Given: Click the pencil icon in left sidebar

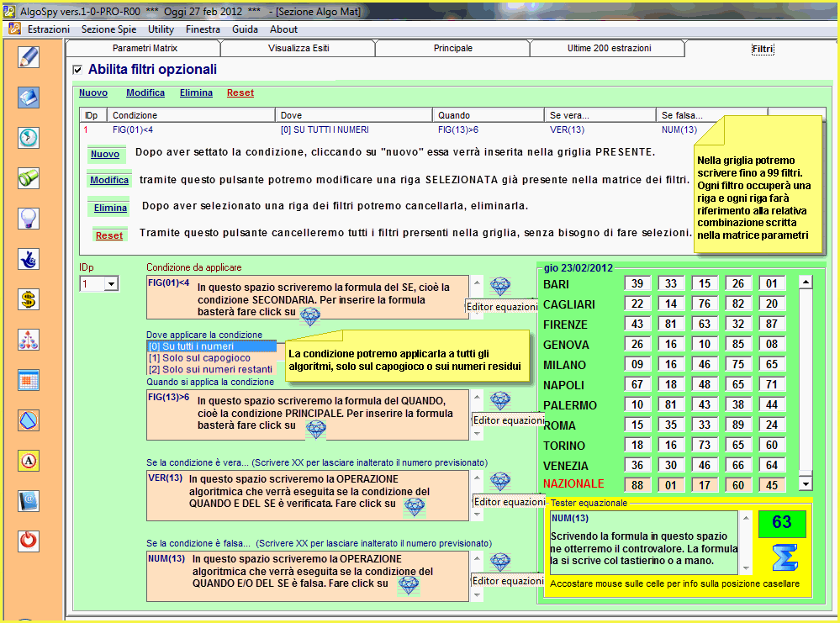Looking at the screenshot, I should pyautogui.click(x=29, y=56).
